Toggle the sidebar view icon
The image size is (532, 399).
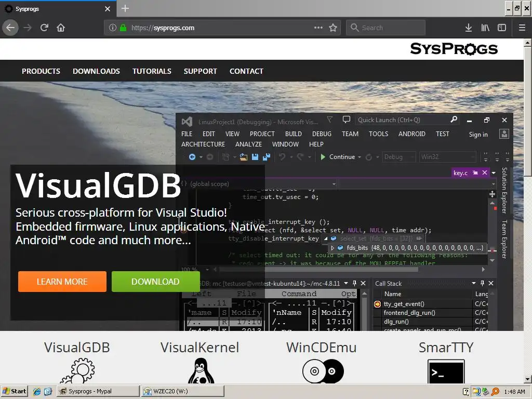tap(502, 28)
